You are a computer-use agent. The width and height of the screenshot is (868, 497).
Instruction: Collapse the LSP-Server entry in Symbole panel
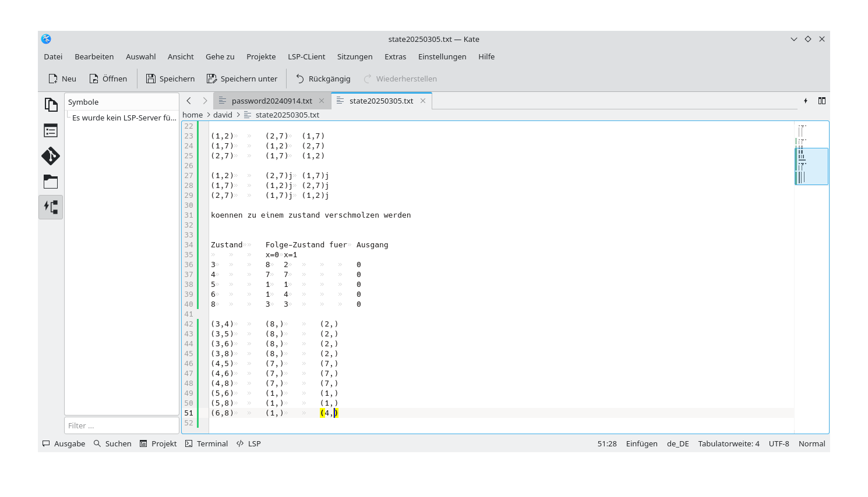pyautogui.click(x=123, y=118)
